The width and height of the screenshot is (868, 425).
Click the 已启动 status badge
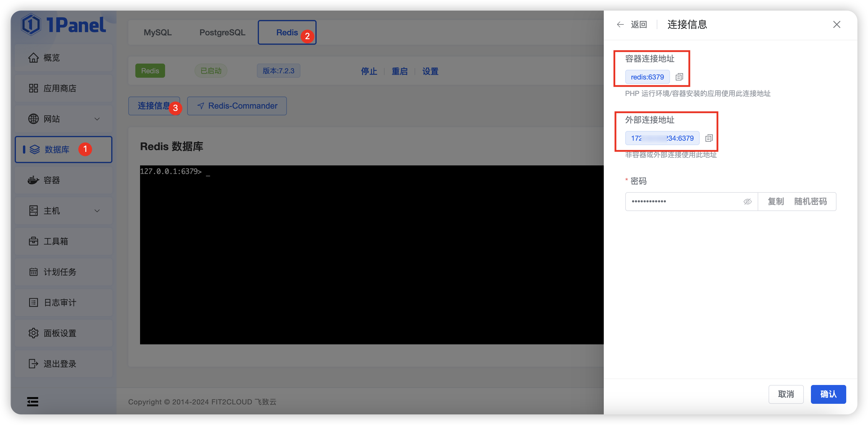coord(211,71)
